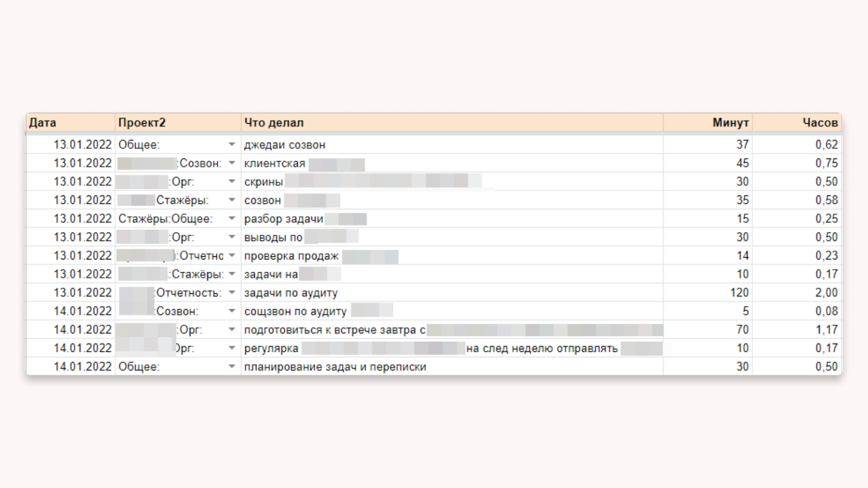
Task: Expand the project dropdown in the 'скрины' row
Action: click(232, 182)
